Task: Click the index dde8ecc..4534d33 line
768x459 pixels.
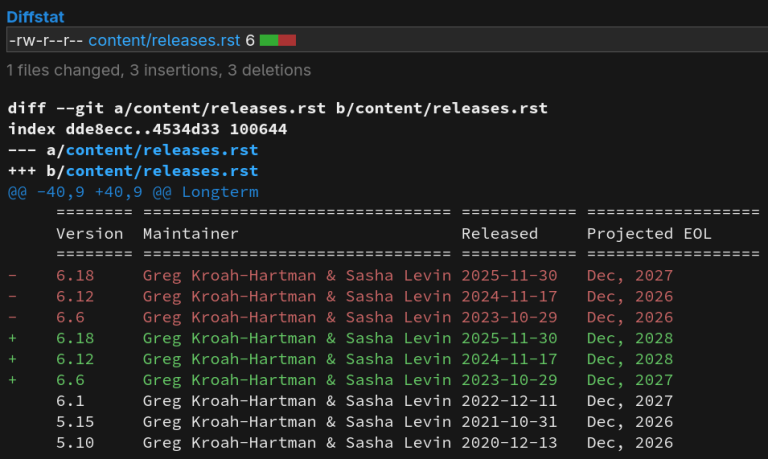Action: tap(147, 129)
